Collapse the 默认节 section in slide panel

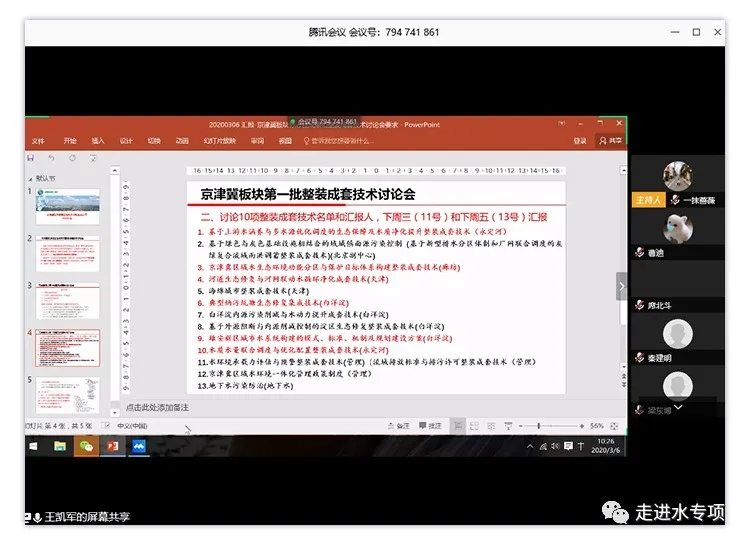tap(32, 178)
